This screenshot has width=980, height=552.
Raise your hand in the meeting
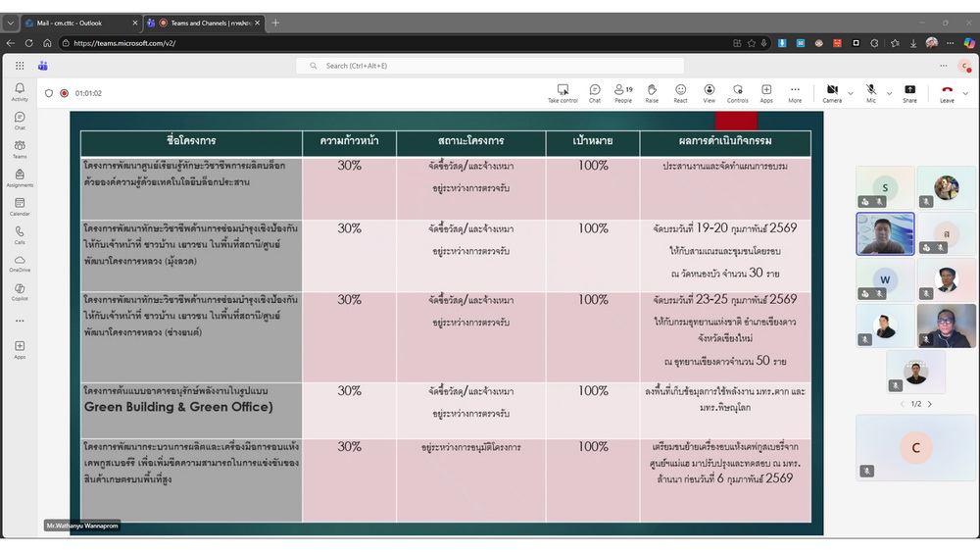click(652, 93)
